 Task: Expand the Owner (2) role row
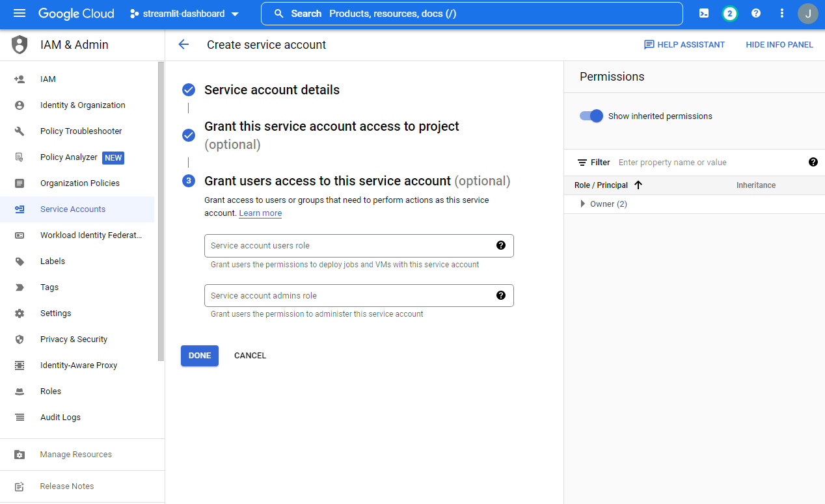coord(694,204)
